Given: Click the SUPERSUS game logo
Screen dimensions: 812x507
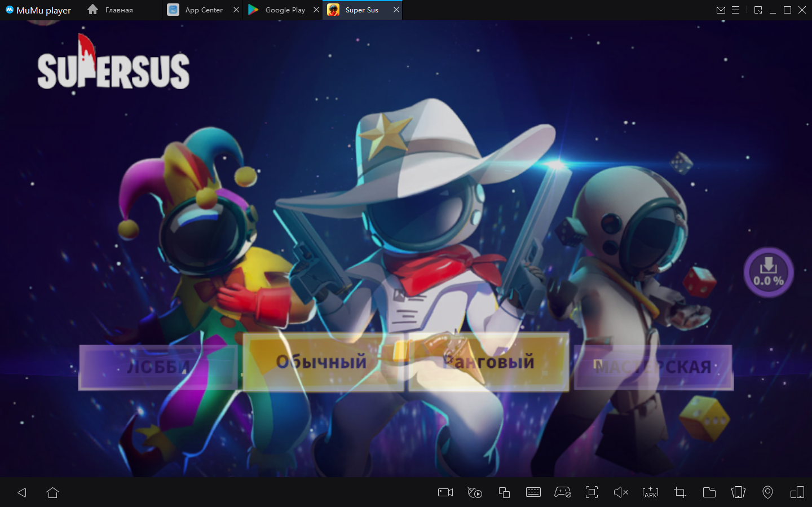Looking at the screenshot, I should pyautogui.click(x=113, y=62).
